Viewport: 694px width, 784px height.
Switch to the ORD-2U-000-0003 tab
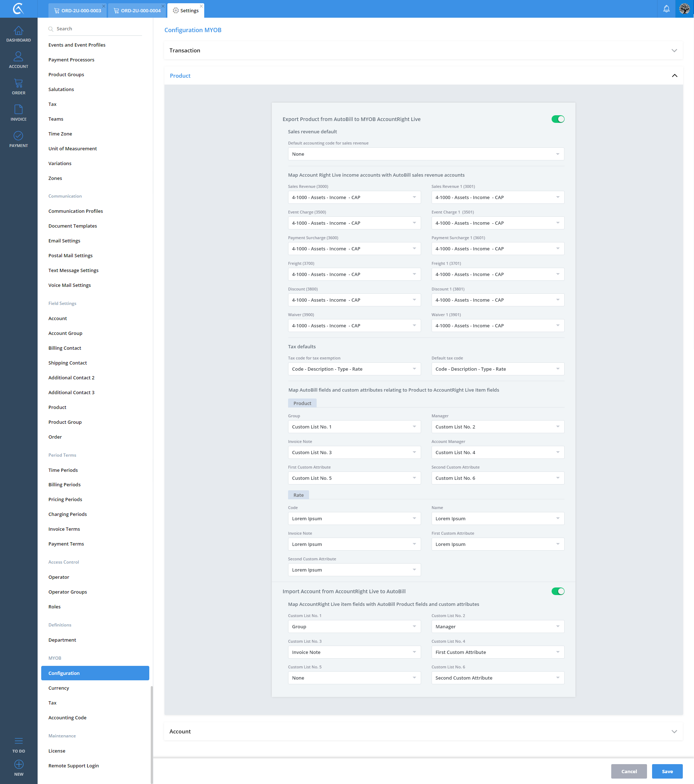[x=78, y=11]
